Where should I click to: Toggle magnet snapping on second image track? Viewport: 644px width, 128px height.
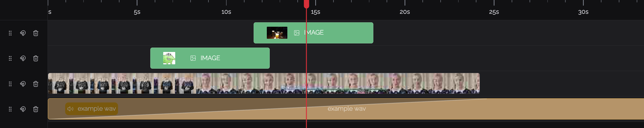click(x=23, y=58)
